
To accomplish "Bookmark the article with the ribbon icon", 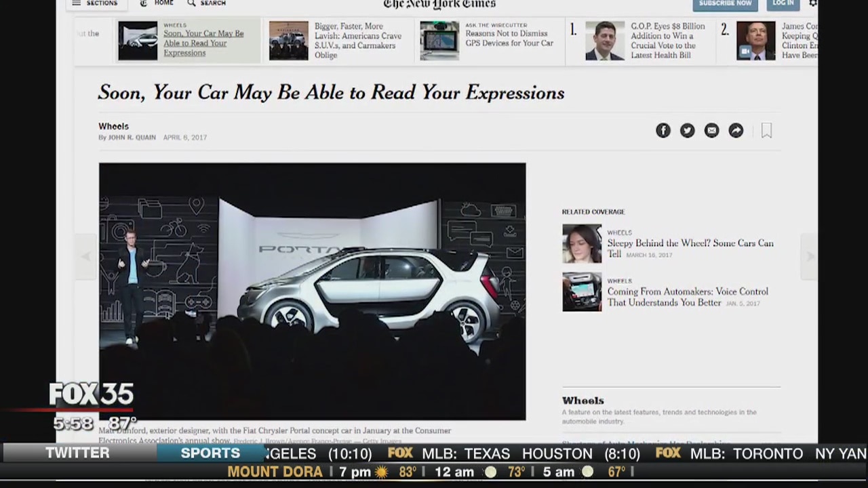I will pos(766,130).
